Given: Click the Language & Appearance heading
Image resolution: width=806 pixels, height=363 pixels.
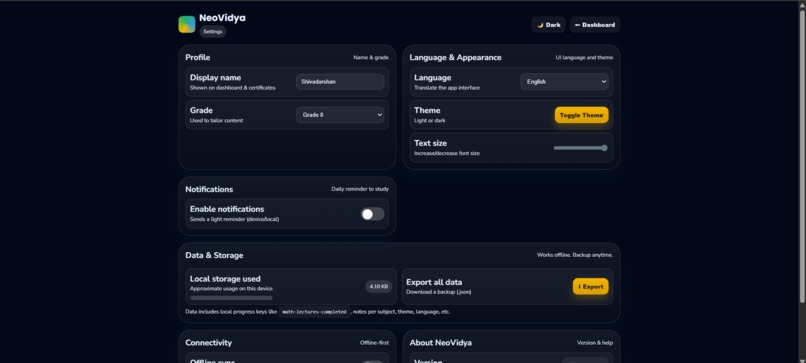Looking at the screenshot, I should tap(455, 58).
